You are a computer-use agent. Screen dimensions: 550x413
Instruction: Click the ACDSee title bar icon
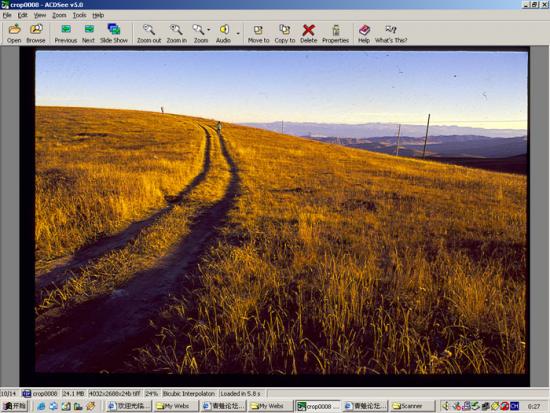(5, 5)
